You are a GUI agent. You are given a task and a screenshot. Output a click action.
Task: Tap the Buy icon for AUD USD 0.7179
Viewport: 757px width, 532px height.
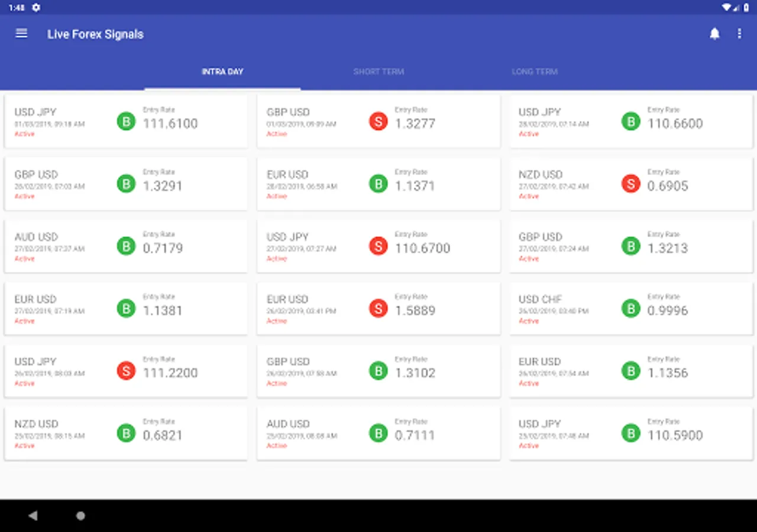(x=126, y=246)
